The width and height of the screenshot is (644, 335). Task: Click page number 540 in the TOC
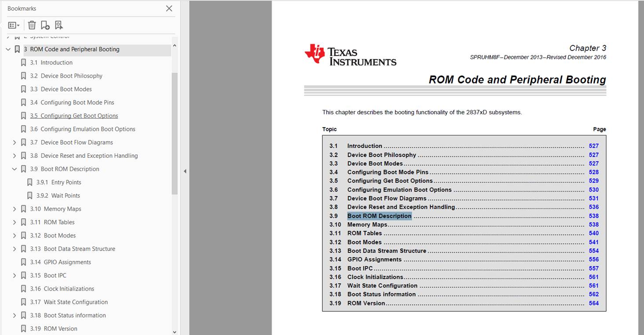pyautogui.click(x=593, y=233)
